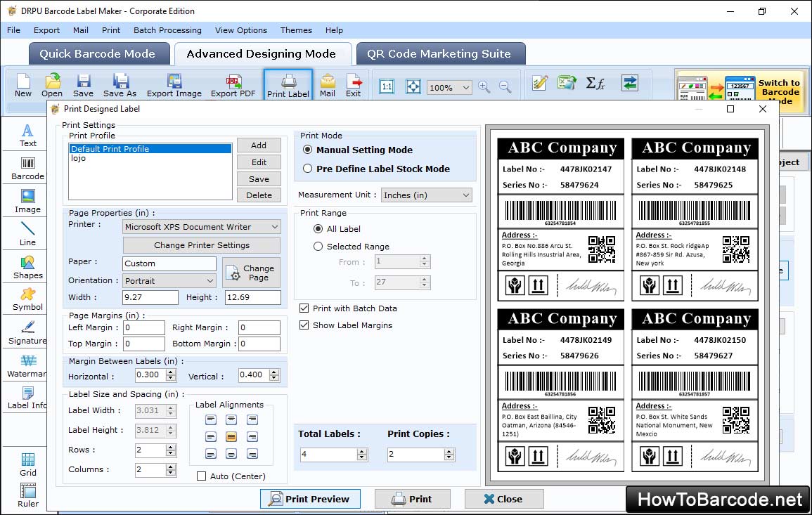812x515 pixels.
Task: Select the Image tool in sidebar
Action: [x=27, y=202]
